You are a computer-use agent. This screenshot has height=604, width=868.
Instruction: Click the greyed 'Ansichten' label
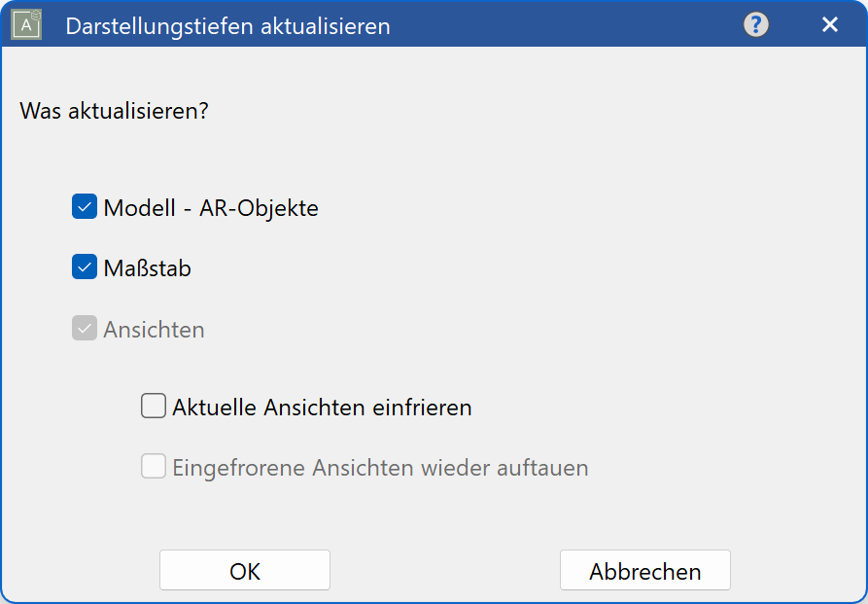155,330
